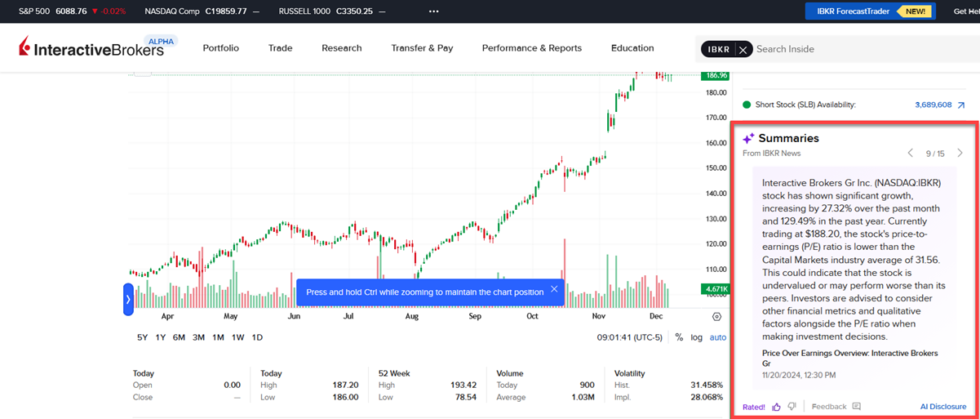Remove the IBKR search chip

pyautogui.click(x=743, y=50)
